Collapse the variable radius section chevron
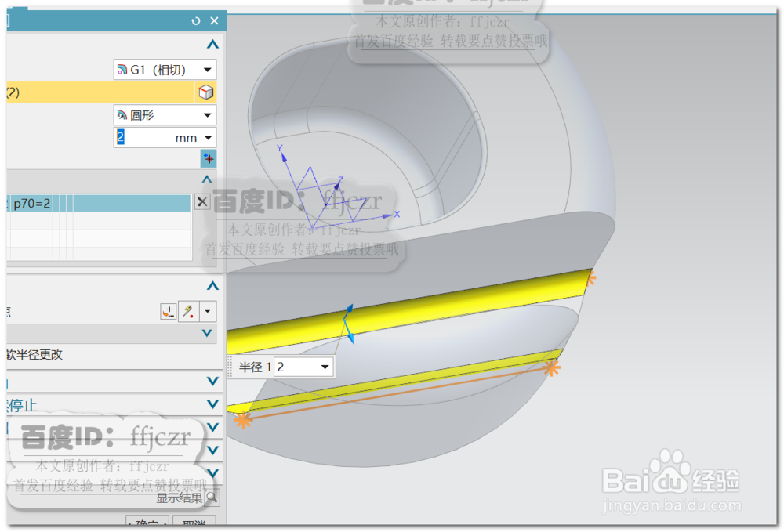Screen dimensions: 784x532 click(212, 286)
